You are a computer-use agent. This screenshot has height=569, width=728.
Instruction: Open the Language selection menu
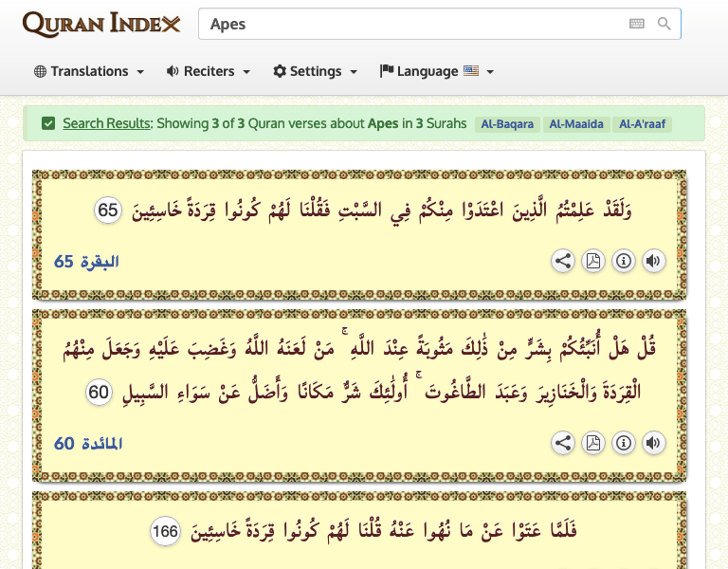437,71
